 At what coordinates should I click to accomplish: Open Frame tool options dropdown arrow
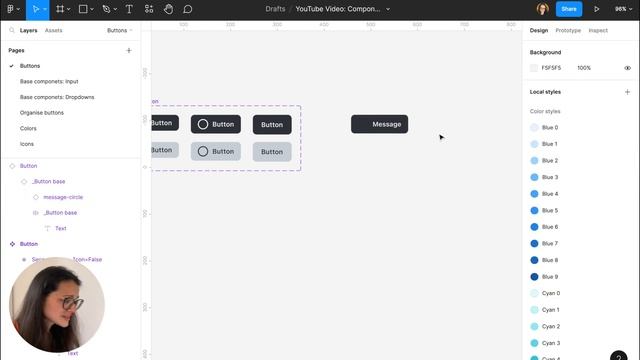[x=69, y=9]
